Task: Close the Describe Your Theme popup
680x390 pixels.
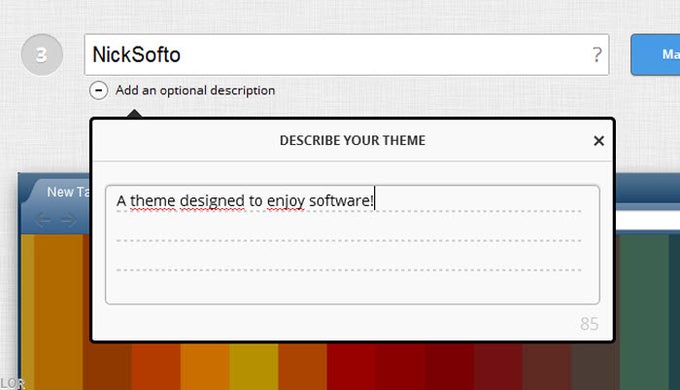Action: pos(598,141)
